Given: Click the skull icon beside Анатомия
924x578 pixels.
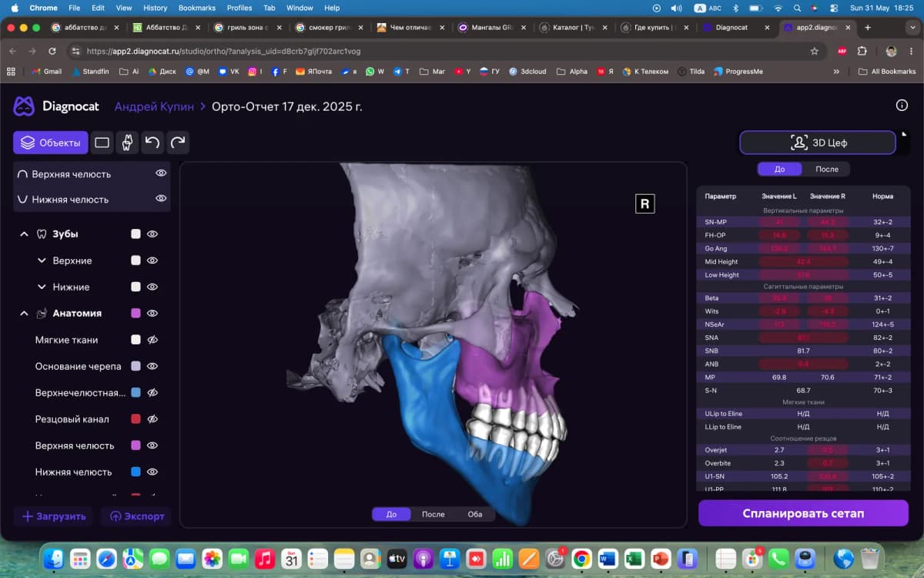Looking at the screenshot, I should (x=42, y=314).
